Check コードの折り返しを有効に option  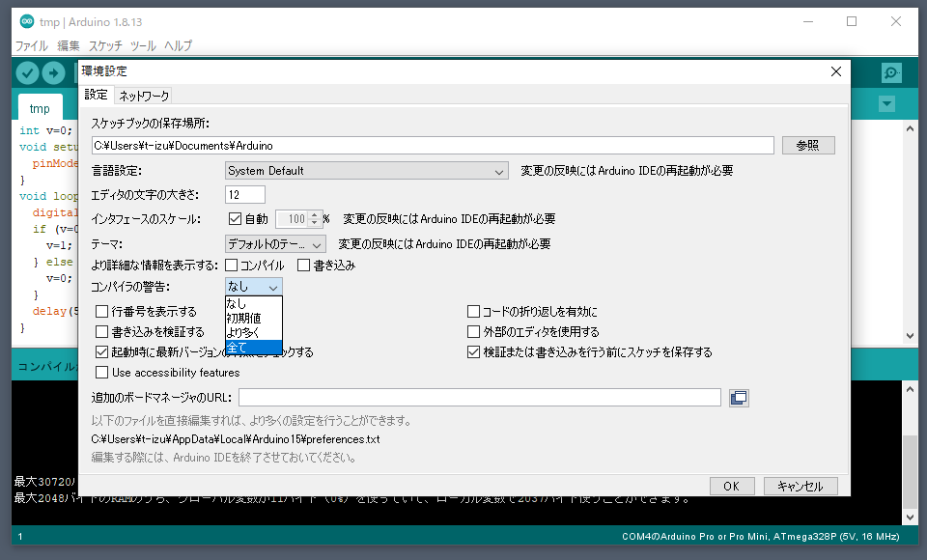pyautogui.click(x=473, y=312)
